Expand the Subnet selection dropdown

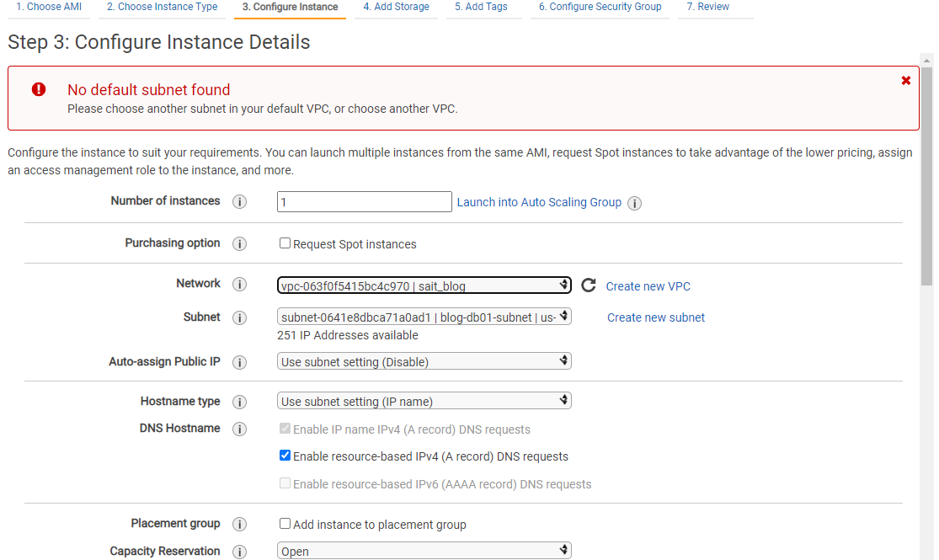point(424,317)
